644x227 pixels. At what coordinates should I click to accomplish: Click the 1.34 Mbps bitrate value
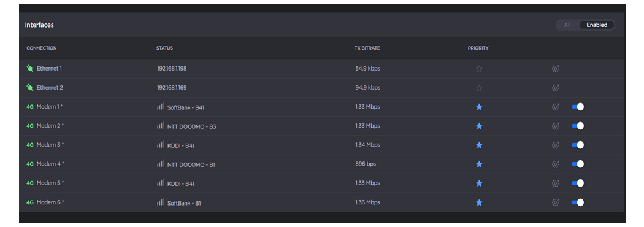367,145
